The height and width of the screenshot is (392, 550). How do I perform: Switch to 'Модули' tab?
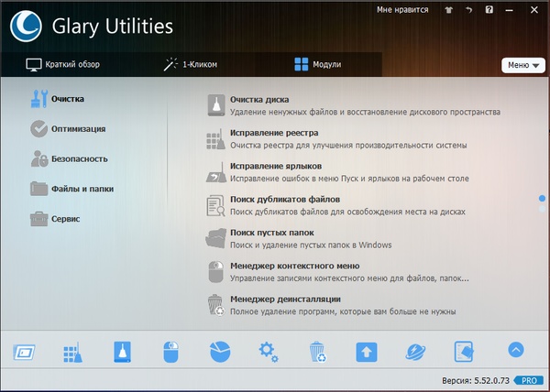318,64
